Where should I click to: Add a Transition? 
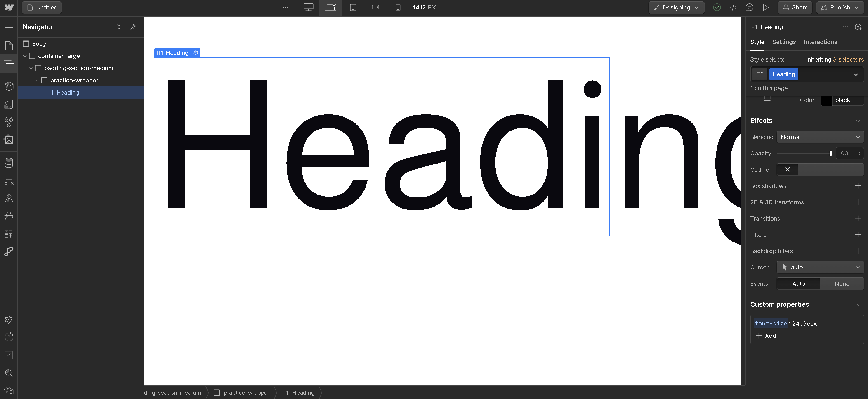tap(858, 218)
